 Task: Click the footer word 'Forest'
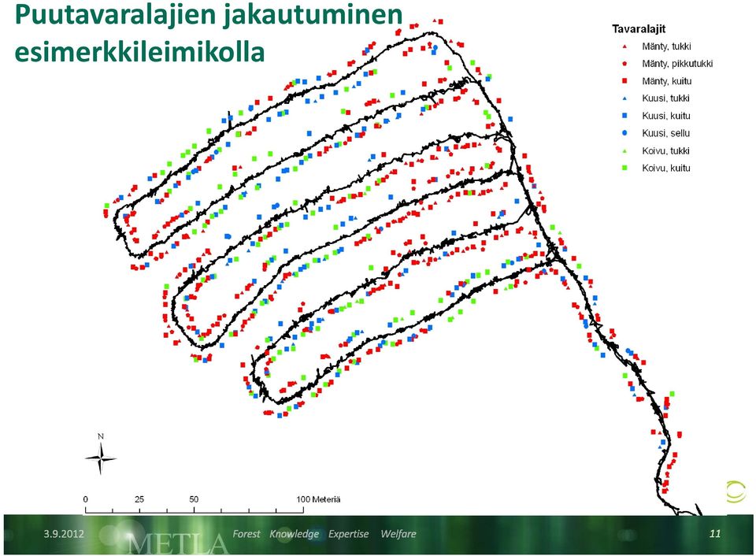point(246,534)
